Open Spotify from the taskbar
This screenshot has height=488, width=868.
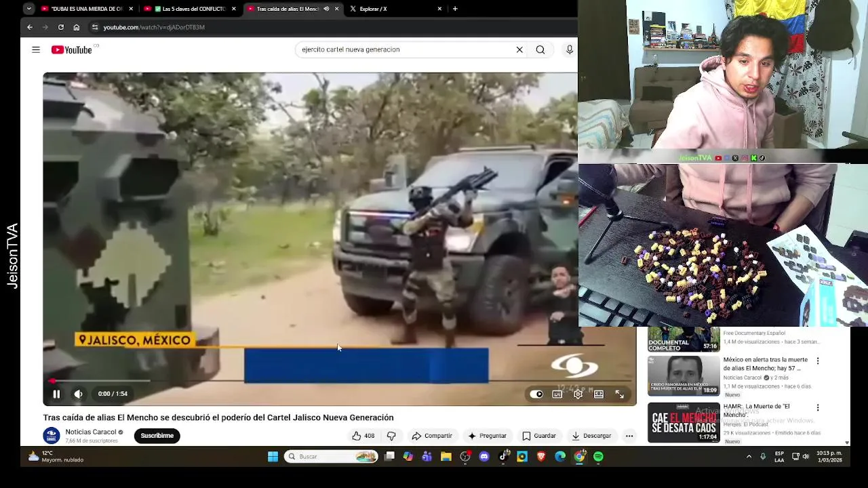598,457
